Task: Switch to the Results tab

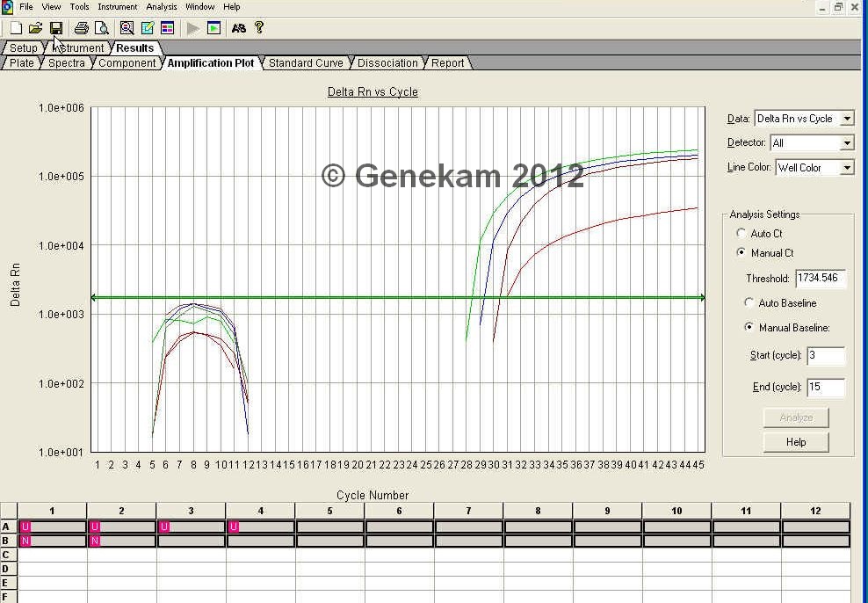Action: [x=135, y=47]
